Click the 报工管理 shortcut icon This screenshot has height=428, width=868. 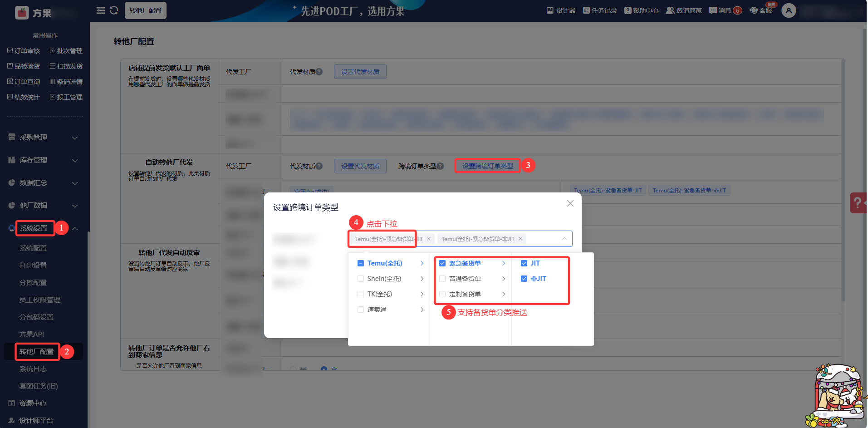point(53,97)
